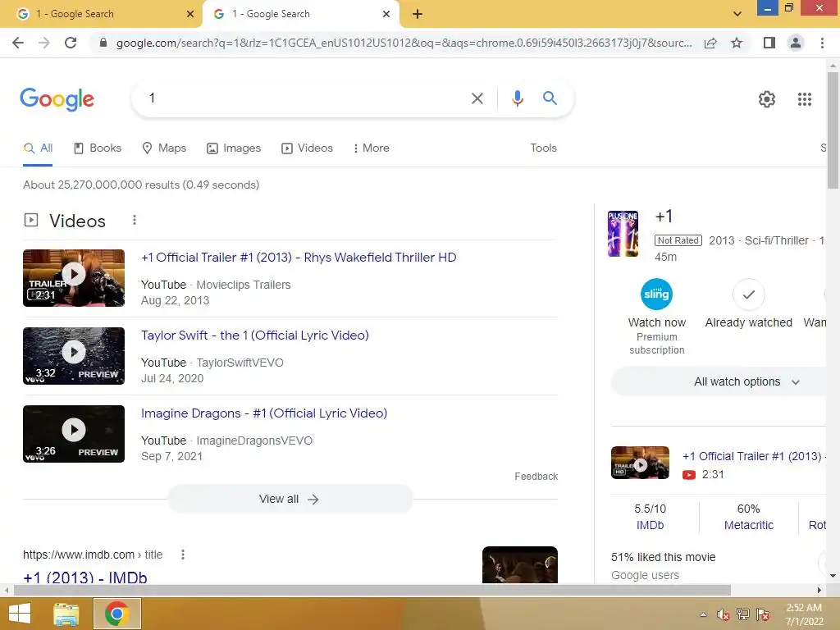Screen dimensions: 840x630
Task: Open the Windows Start button
Action: pos(20,614)
